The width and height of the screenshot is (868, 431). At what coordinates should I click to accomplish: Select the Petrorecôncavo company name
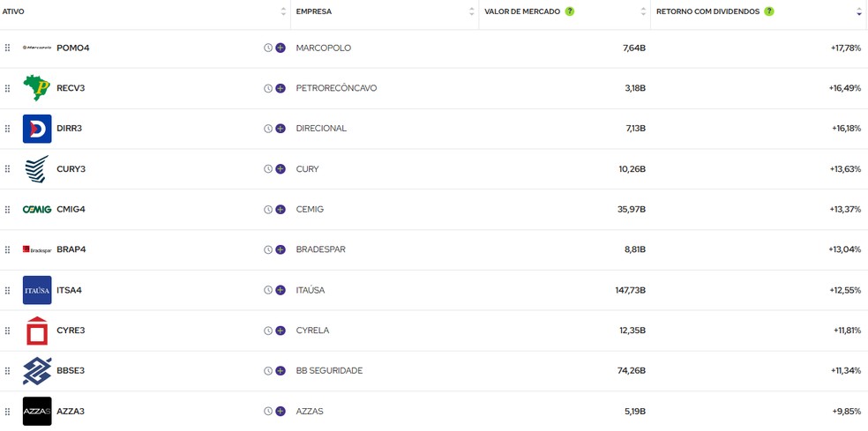[x=336, y=88]
